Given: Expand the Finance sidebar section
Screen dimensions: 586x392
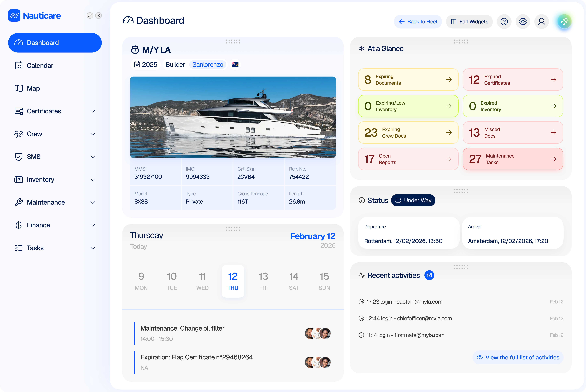Looking at the screenshot, I should click(93, 225).
